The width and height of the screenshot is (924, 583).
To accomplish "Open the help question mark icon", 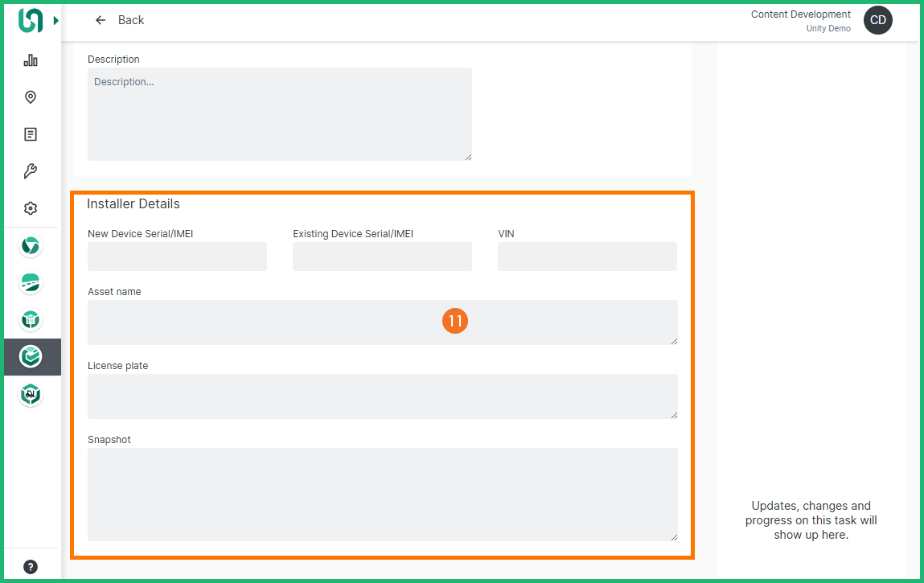I will point(31,567).
